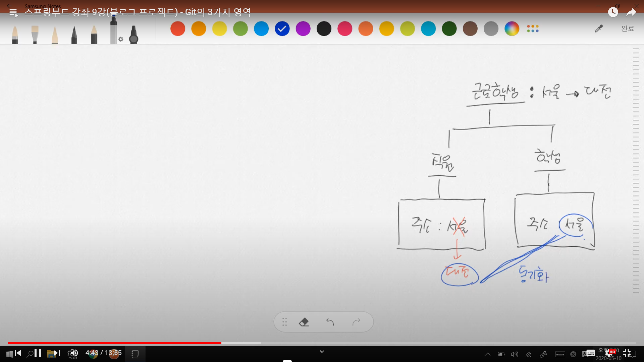Share the video with arrow icon
Image resolution: width=644 pixels, height=362 pixels.
631,12
